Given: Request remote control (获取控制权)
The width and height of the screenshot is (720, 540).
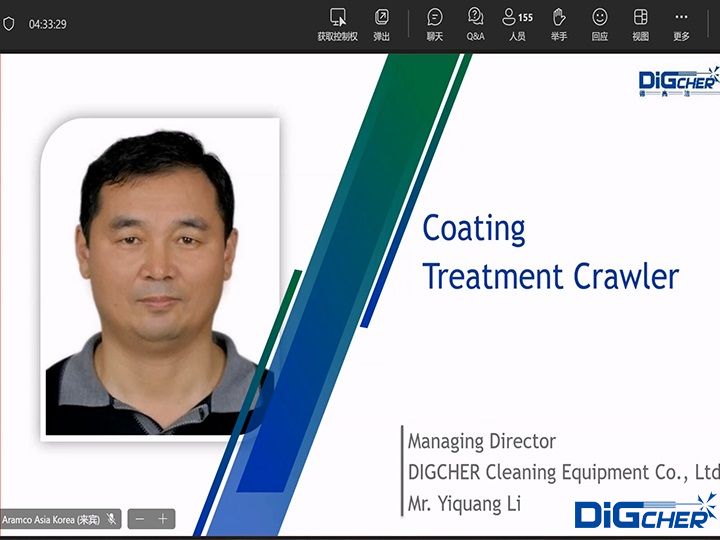Looking at the screenshot, I should click(x=337, y=24).
